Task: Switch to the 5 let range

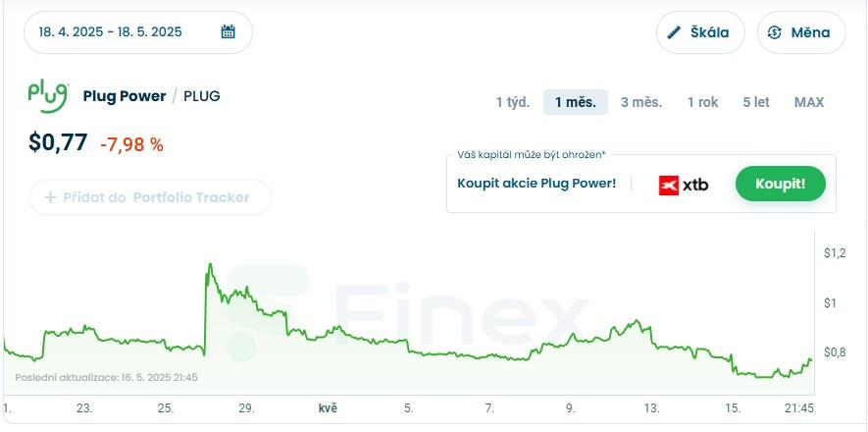Action: (756, 102)
